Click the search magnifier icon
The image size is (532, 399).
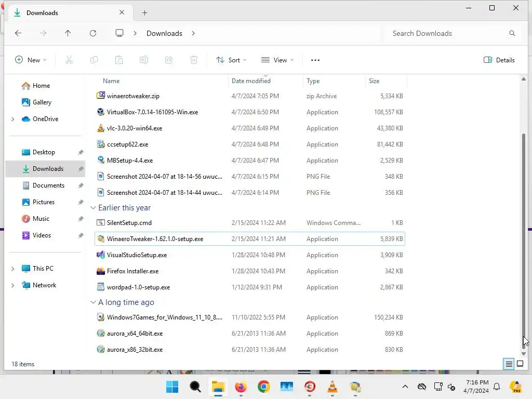[x=512, y=33]
